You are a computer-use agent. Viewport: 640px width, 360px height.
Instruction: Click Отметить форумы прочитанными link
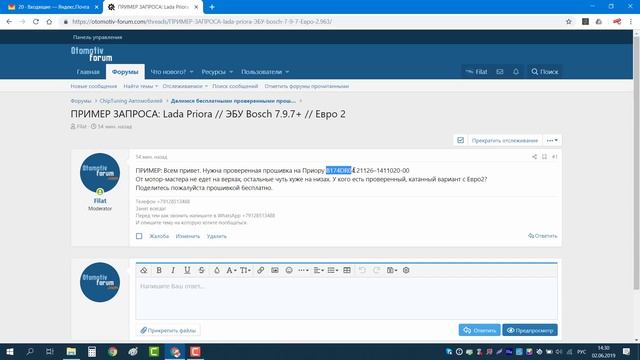pyautogui.click(x=307, y=86)
